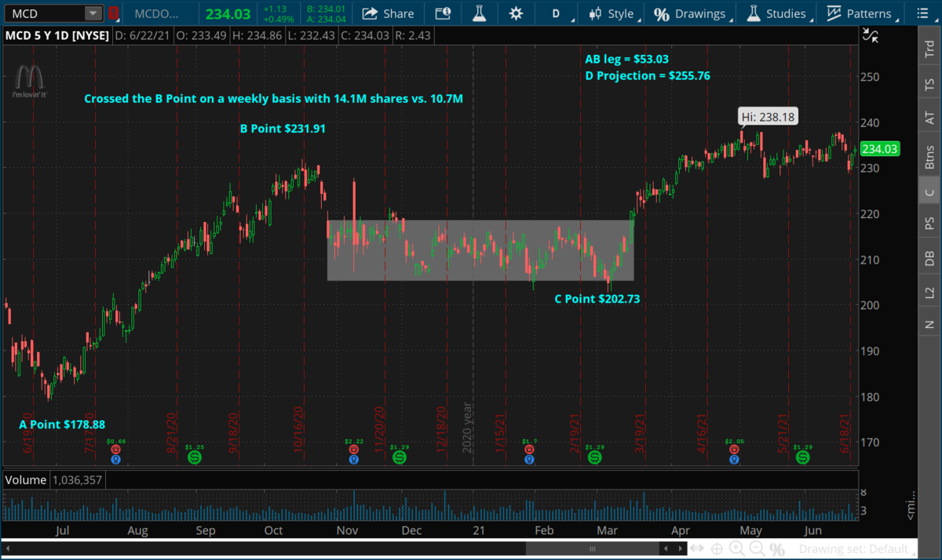
Task: Click the Share button
Action: (x=388, y=13)
